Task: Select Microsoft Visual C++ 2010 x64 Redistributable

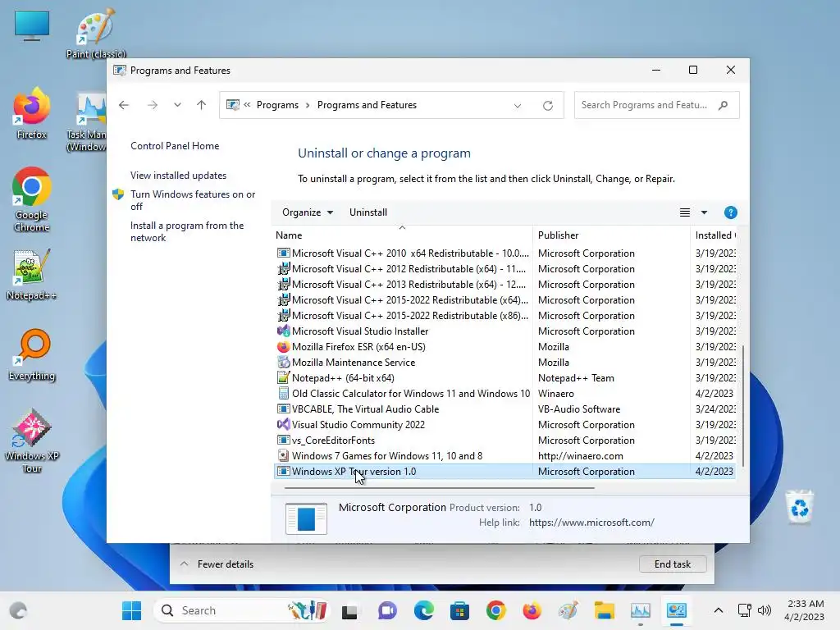Action: 505,253
